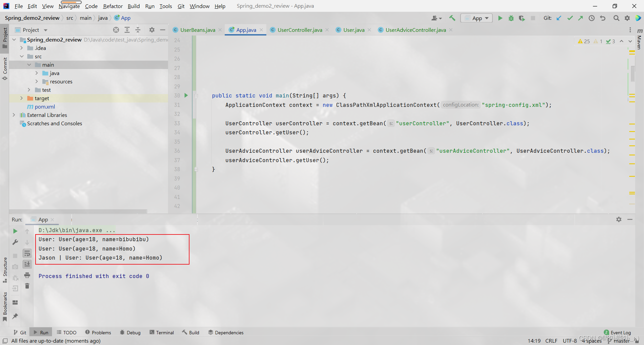
Task: Toggle the Commit tool window stripe button
Action: coord(5,69)
